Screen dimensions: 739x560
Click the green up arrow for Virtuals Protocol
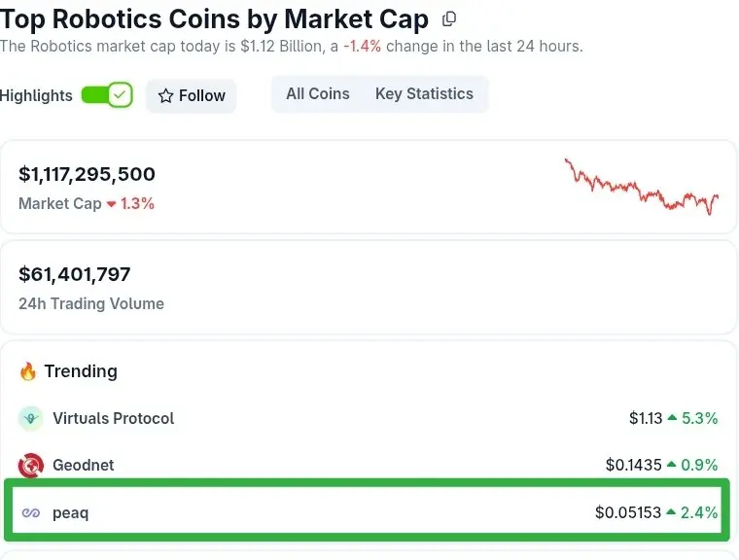coord(671,418)
